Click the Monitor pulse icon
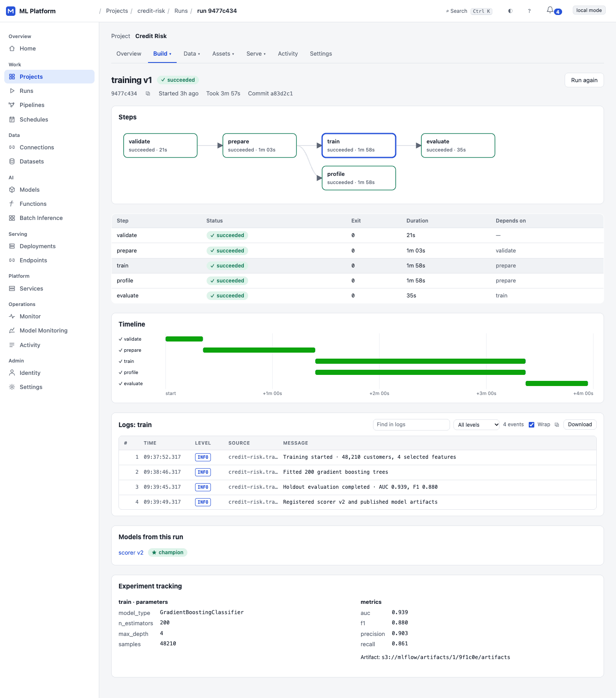616x698 pixels. pos(12,316)
